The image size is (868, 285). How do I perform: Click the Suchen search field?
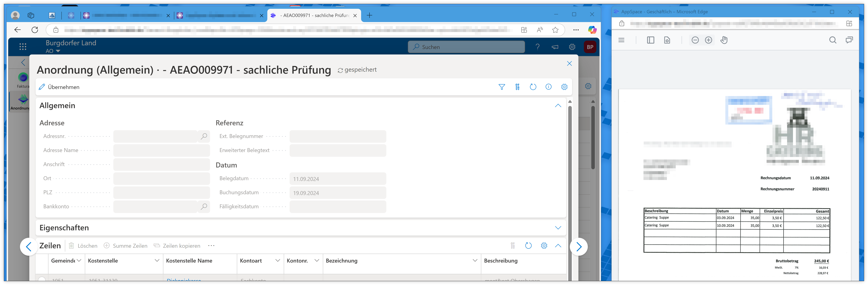[466, 47]
